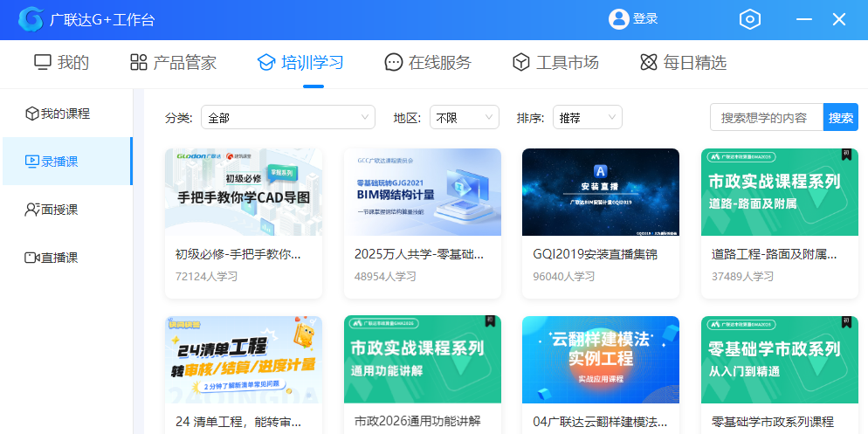Click the blue 搜索 button
Viewport: 868px width, 434px height.
pyautogui.click(x=840, y=117)
